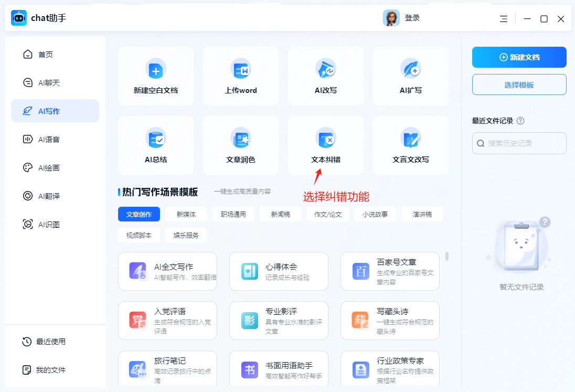Click the help icon beside 最近文件记录
Image resolution: width=575 pixels, height=392 pixels.
click(520, 121)
